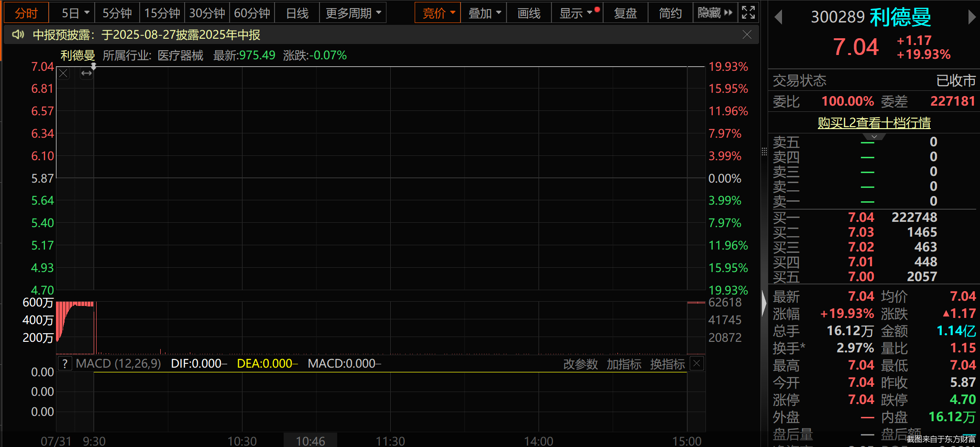Screen dimensions: 980x447
Task: Close the call auction area with X icon
Action: point(63,74)
